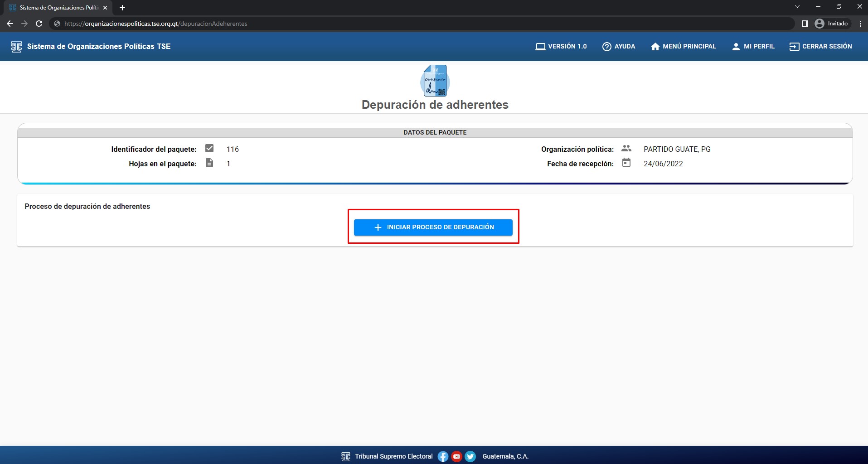Viewport: 868px width, 464px height.
Task: Click the VERSIÓN 1.0 monitor icon
Action: (541, 46)
